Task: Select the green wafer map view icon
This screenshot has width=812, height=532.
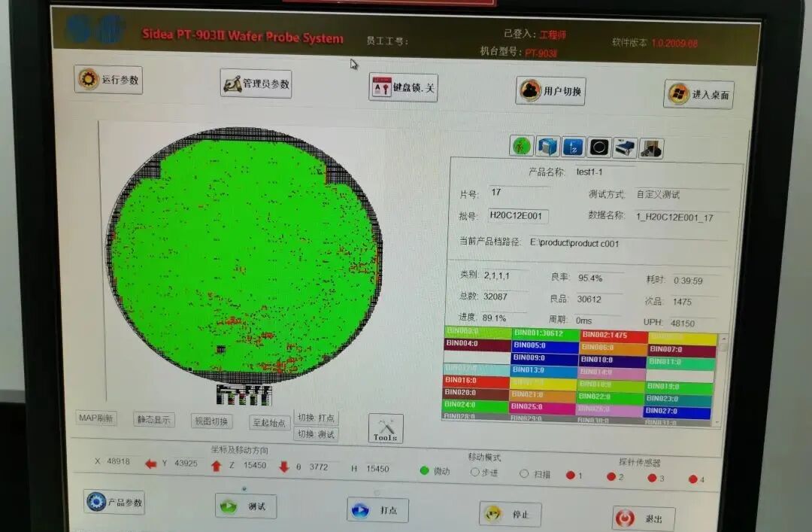Action: (521, 146)
